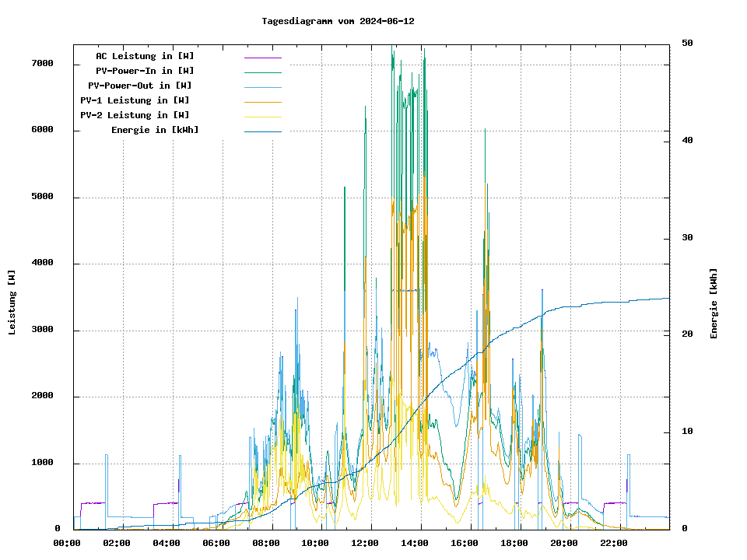Click the 18:00 time axis label
The image size is (747, 560).
click(514, 543)
